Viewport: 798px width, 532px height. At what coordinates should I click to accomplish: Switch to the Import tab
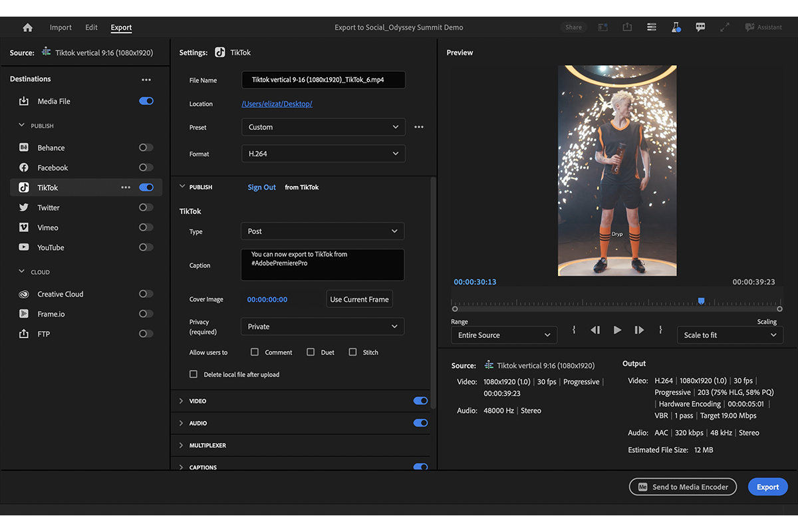pos(61,27)
